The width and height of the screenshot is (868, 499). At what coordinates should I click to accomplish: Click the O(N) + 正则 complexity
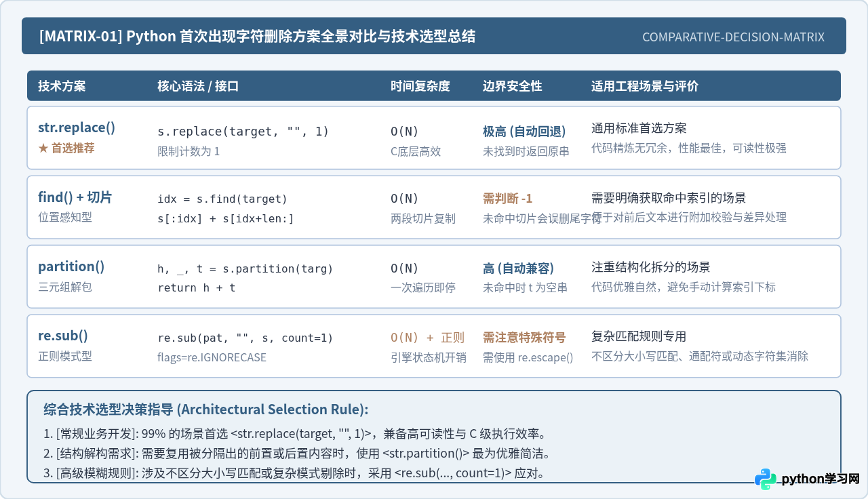(428, 338)
